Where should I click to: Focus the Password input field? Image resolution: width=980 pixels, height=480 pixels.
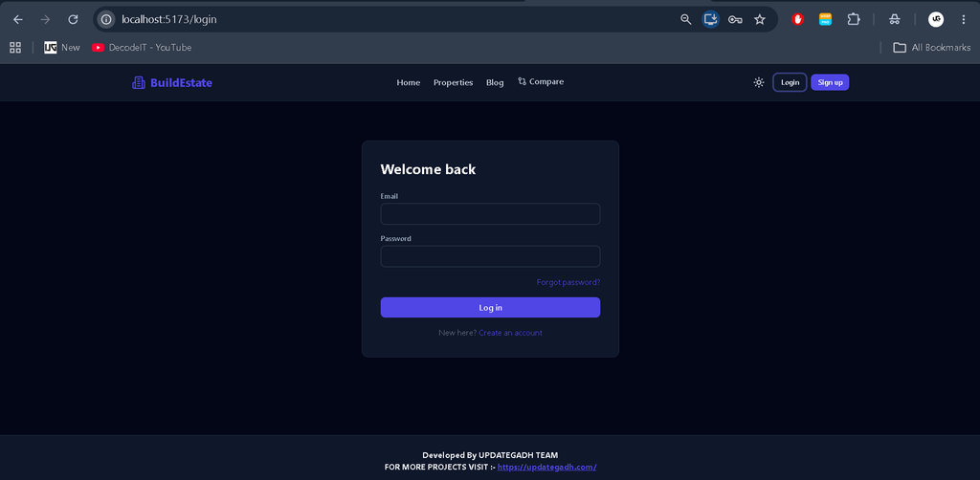[x=490, y=256]
